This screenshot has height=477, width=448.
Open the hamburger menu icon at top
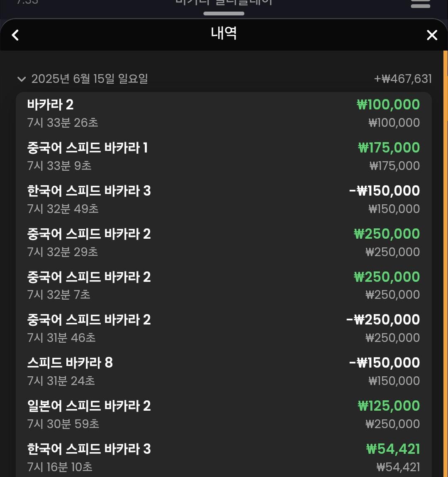[x=420, y=3]
